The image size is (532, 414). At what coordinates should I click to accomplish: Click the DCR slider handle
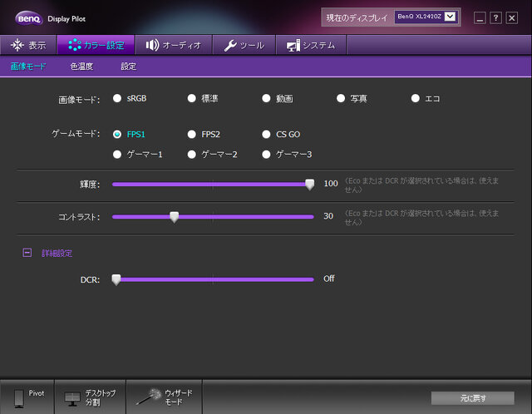116,279
